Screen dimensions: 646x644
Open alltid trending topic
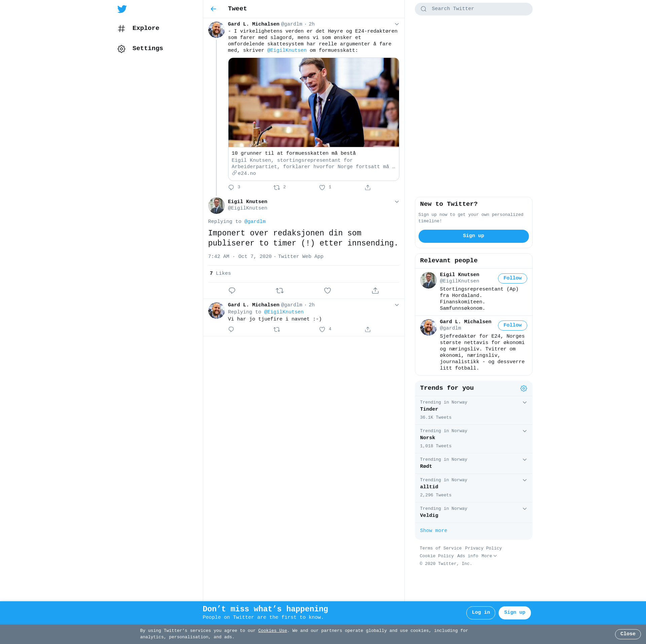point(473,488)
